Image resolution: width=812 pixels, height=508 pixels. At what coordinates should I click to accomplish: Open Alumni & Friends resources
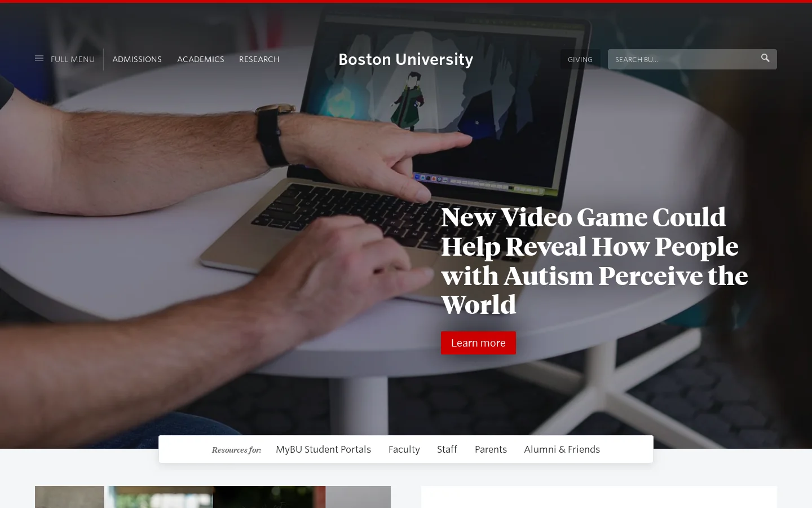[x=562, y=449]
